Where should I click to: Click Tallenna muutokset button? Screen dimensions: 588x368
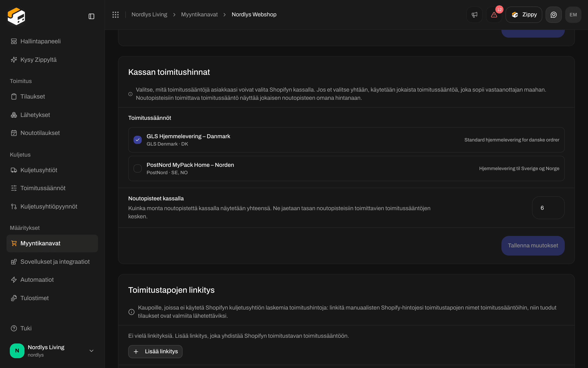(x=533, y=246)
